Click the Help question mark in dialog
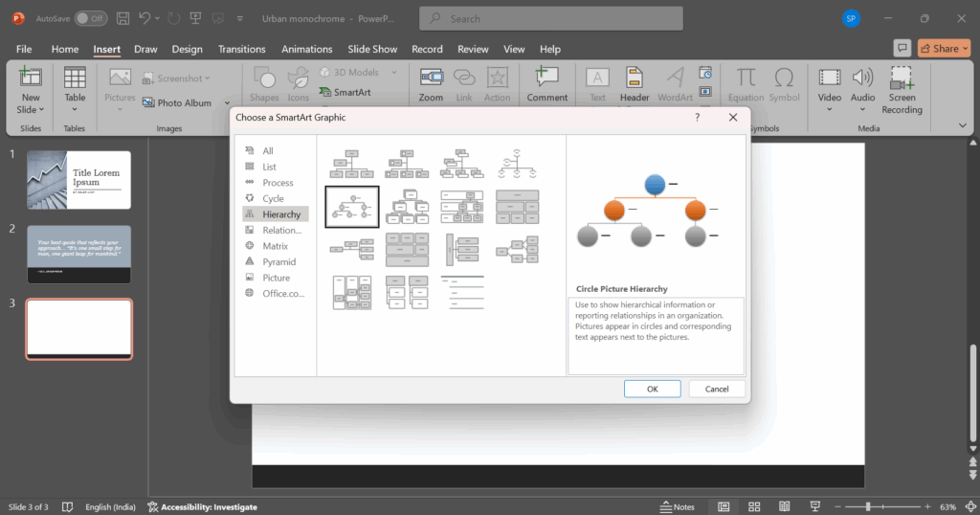The image size is (980, 515). [x=697, y=117]
